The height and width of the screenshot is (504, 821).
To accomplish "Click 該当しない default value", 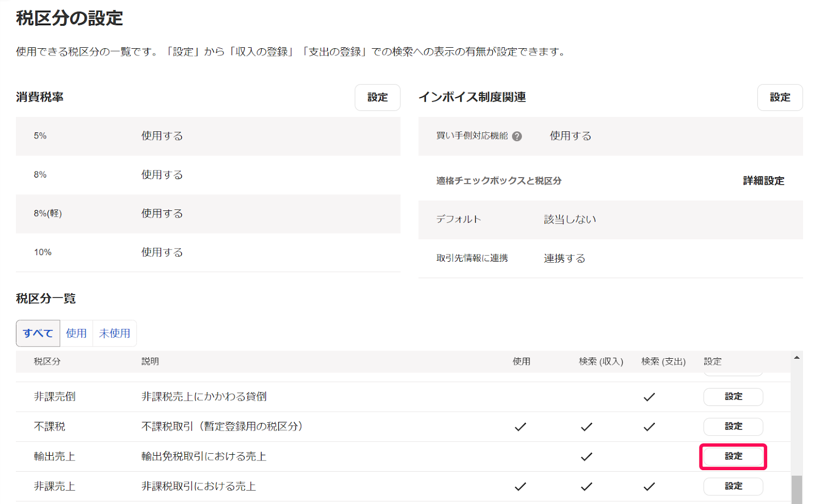I will pos(570,220).
